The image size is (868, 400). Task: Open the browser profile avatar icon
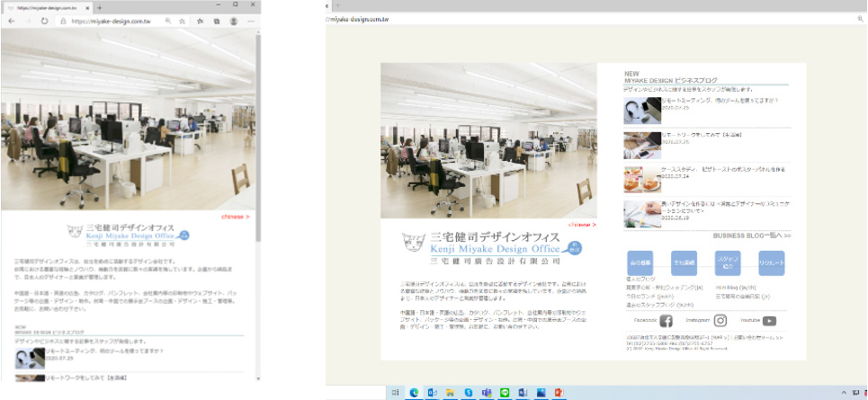(234, 20)
